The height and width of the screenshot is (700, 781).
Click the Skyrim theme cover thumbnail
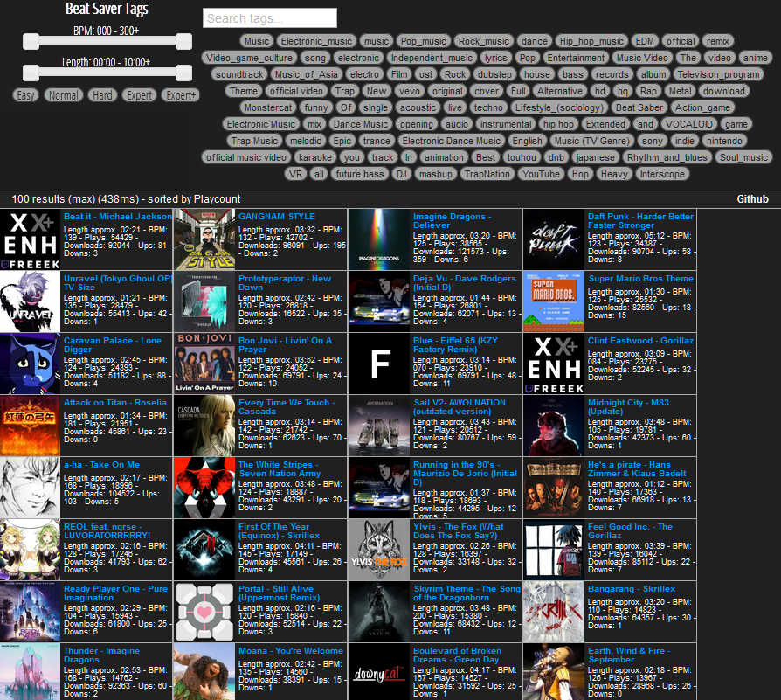[379, 612]
